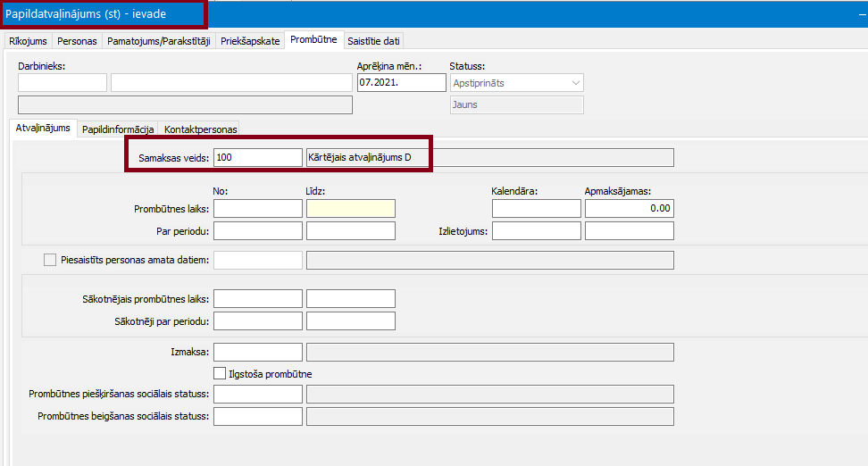Viewport: 868px width, 466px height.
Task: Click the first Darbinieks code field
Action: tap(62, 83)
